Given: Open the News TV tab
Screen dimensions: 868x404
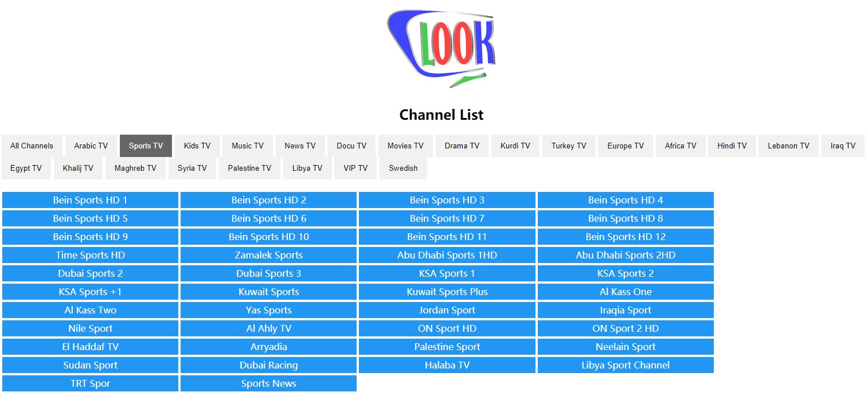Looking at the screenshot, I should 300,146.
